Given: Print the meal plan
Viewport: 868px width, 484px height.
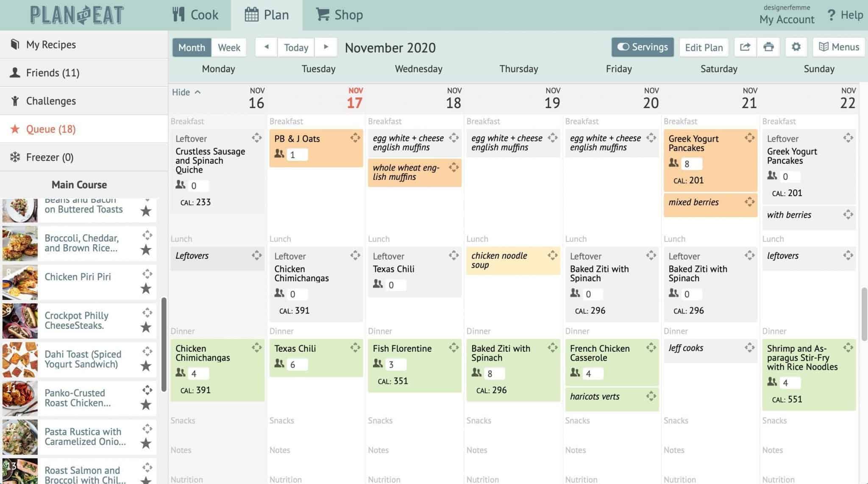Looking at the screenshot, I should [x=769, y=47].
